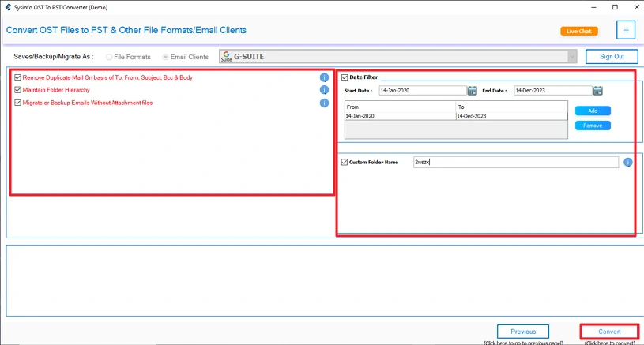Toggle Migrate Emails Without Attachment files
The image size is (644, 345).
[x=17, y=103]
